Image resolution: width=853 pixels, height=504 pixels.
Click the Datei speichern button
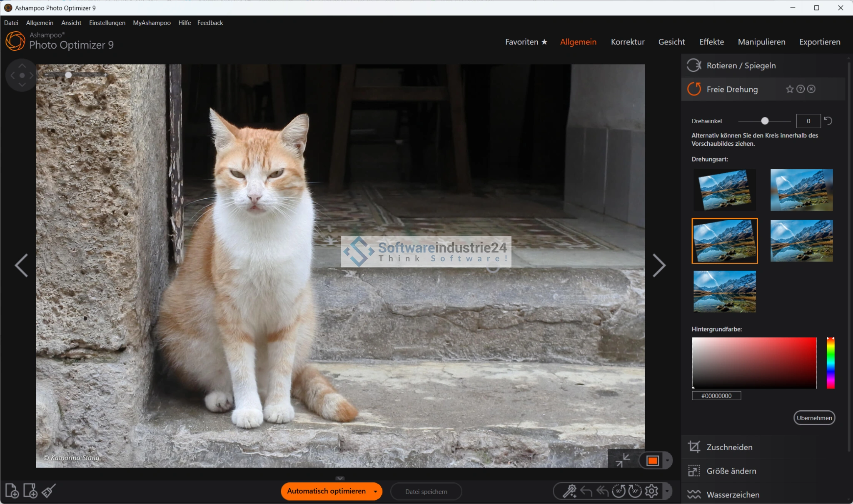click(426, 492)
